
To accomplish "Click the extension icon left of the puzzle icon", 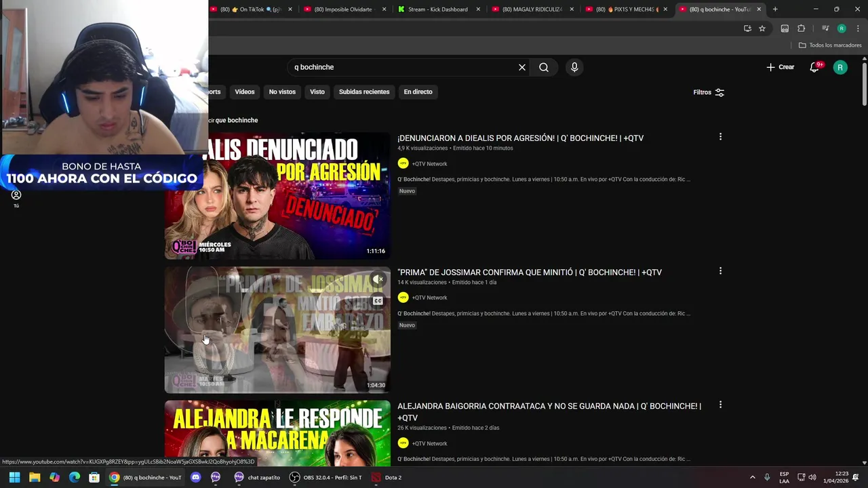I will 785,28.
